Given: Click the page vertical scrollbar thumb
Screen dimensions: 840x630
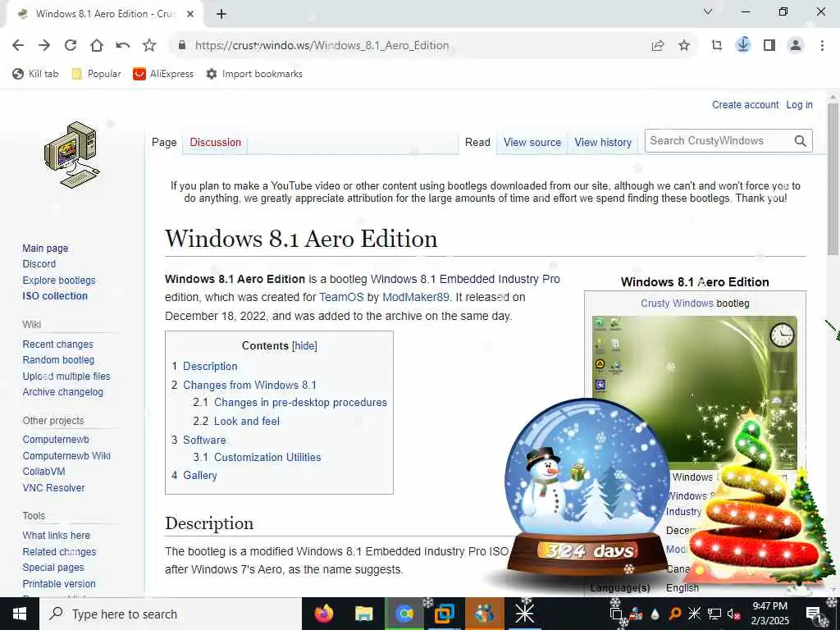Looking at the screenshot, I should coord(833,180).
